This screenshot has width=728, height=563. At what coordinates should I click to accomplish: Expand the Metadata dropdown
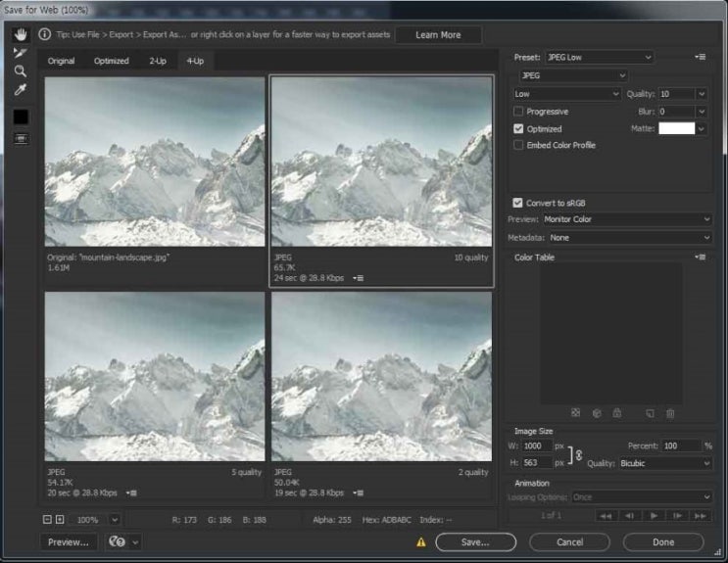click(x=629, y=237)
